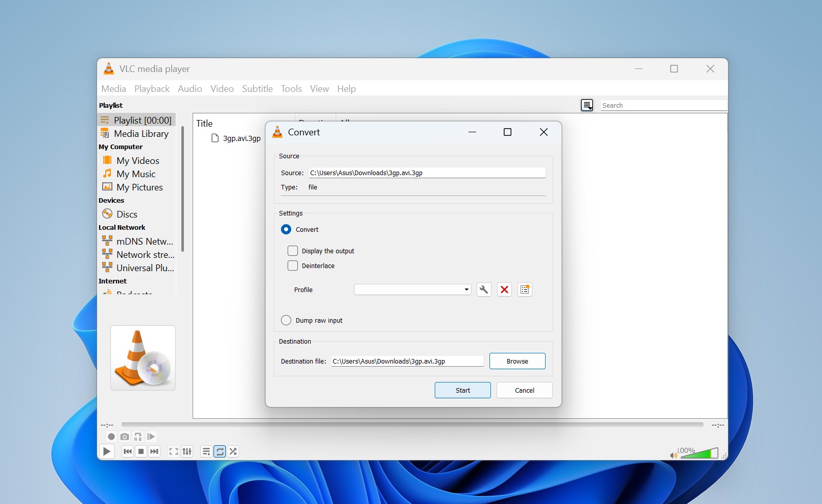The height and width of the screenshot is (504, 822).
Task: Toggle loop mode button
Action: [x=220, y=451]
